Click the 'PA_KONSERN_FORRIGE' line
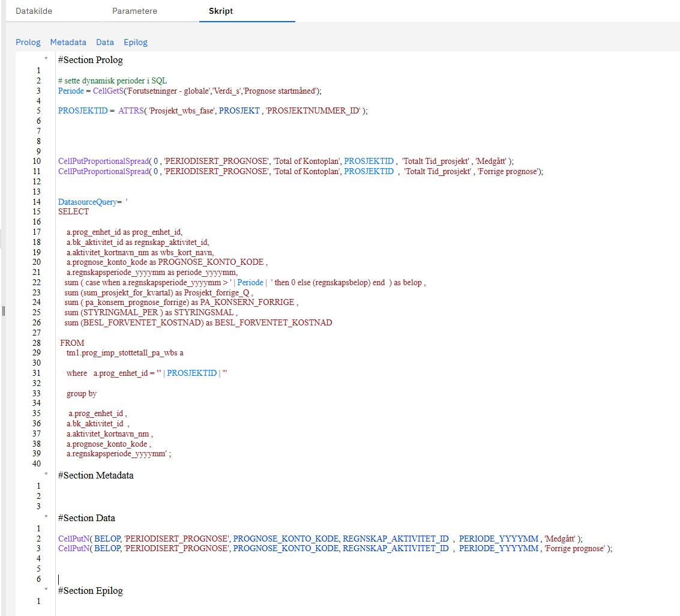 coord(181,303)
